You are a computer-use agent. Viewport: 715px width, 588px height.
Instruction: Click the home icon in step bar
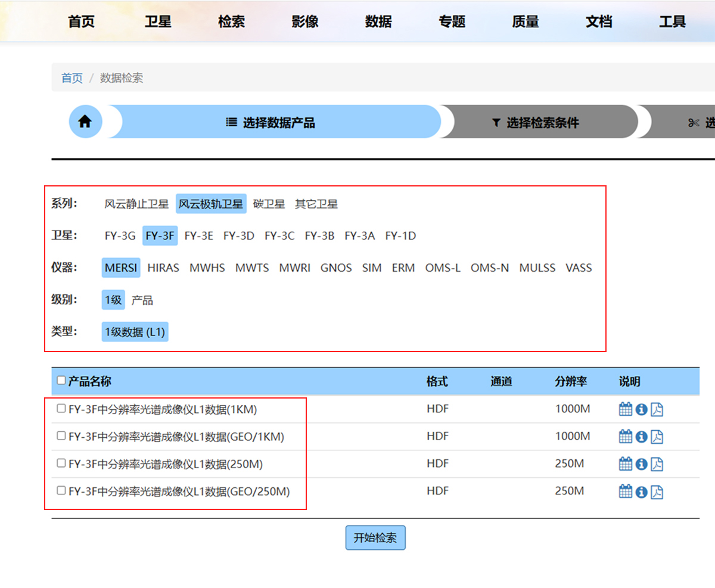pos(85,122)
